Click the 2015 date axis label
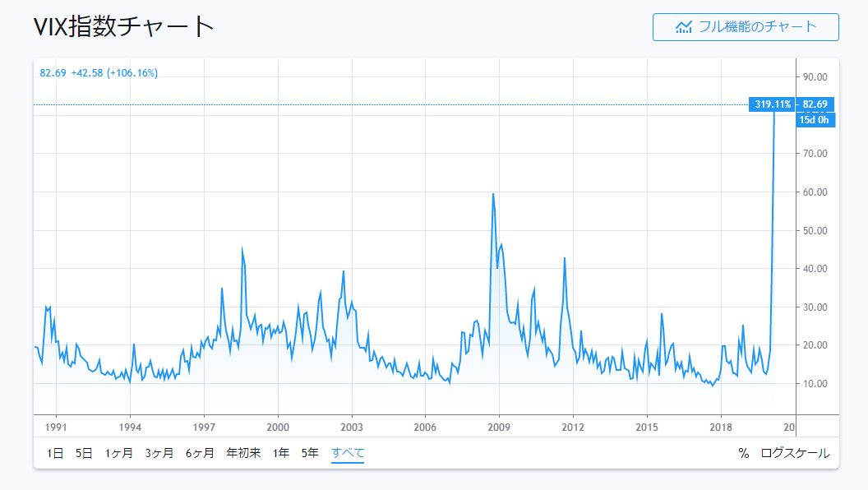Screen dimensions: 868x490 [x=647, y=427]
